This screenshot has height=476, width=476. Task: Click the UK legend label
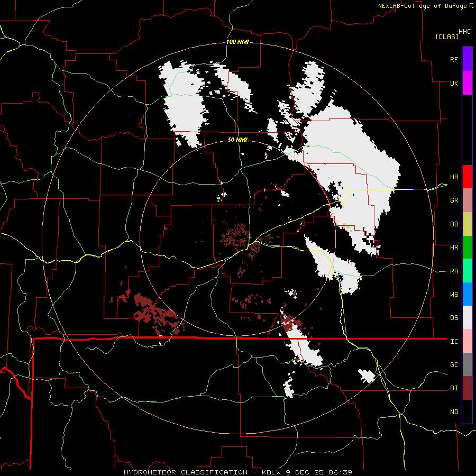pos(454,83)
